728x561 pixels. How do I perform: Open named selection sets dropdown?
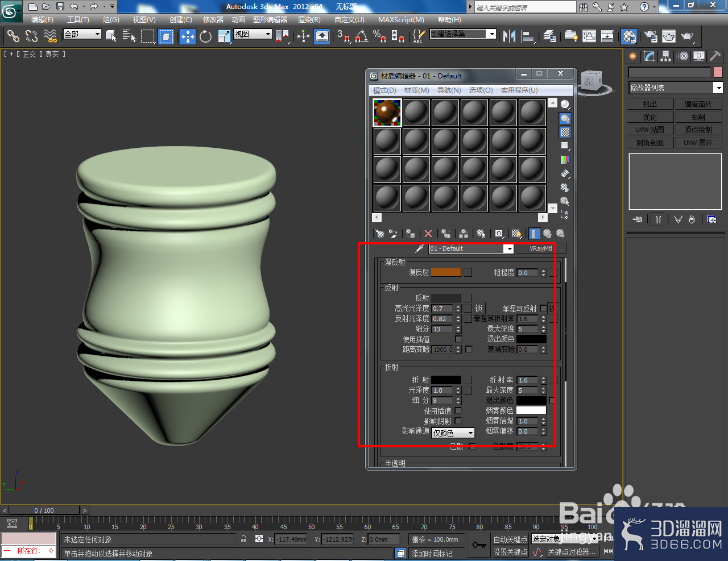[463, 34]
